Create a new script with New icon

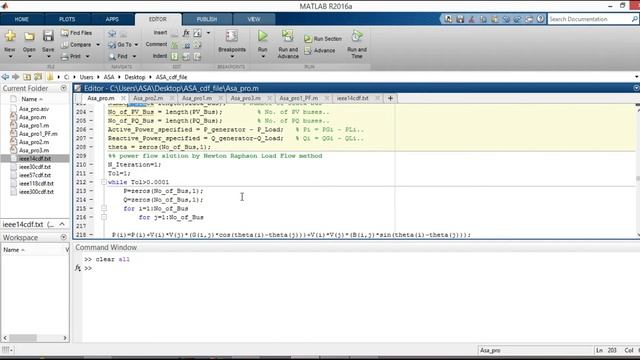pos(10,36)
